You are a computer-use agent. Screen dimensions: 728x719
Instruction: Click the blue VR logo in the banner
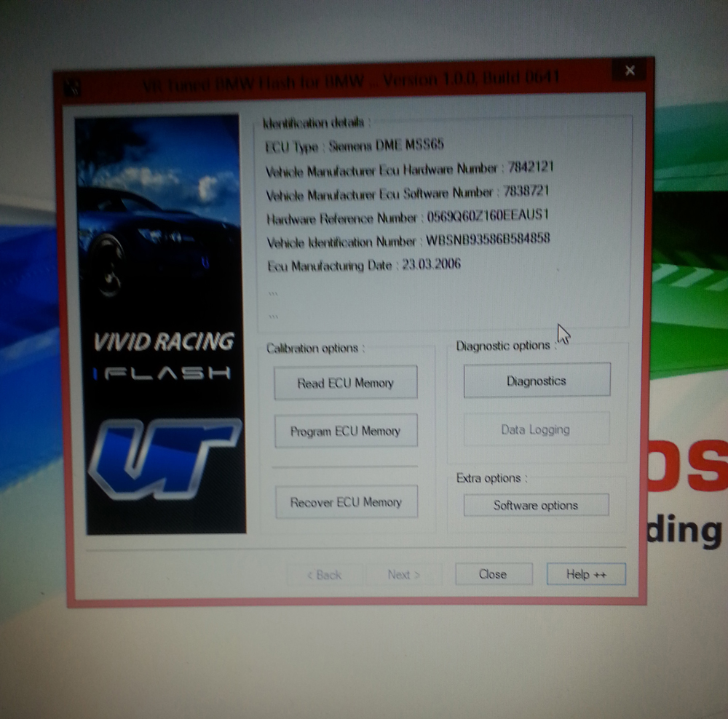tap(163, 458)
